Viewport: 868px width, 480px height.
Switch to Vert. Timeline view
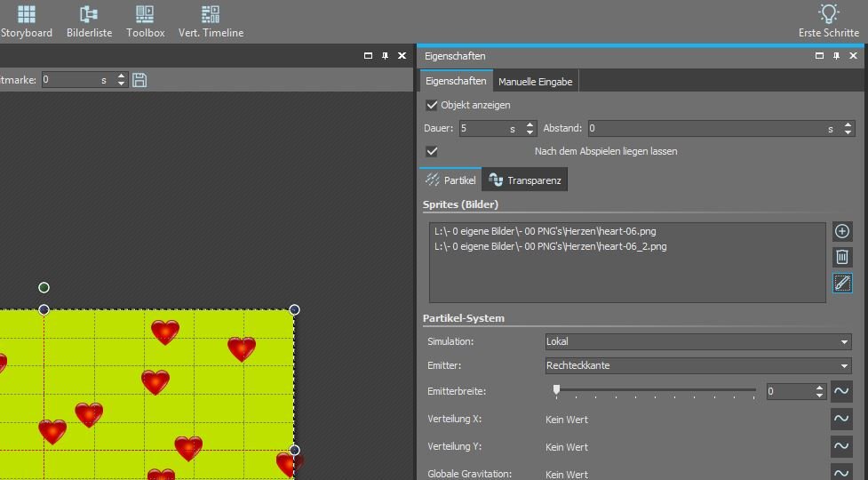211,21
